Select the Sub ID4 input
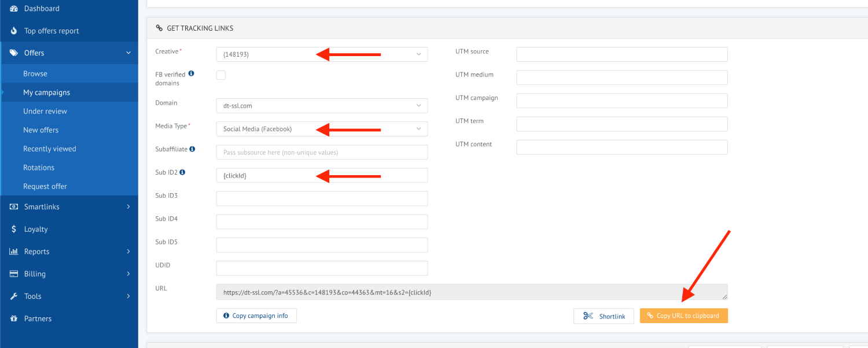This screenshot has height=348, width=868. click(x=322, y=222)
